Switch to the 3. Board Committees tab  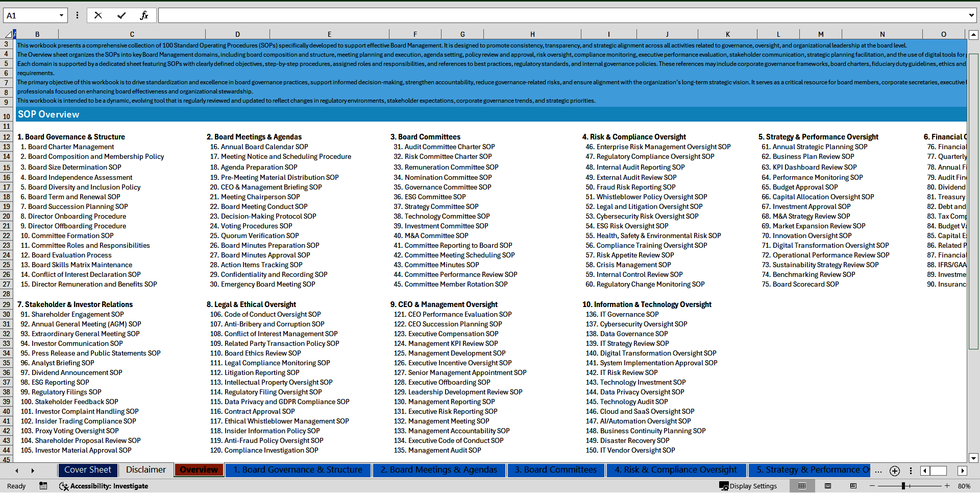click(555, 470)
